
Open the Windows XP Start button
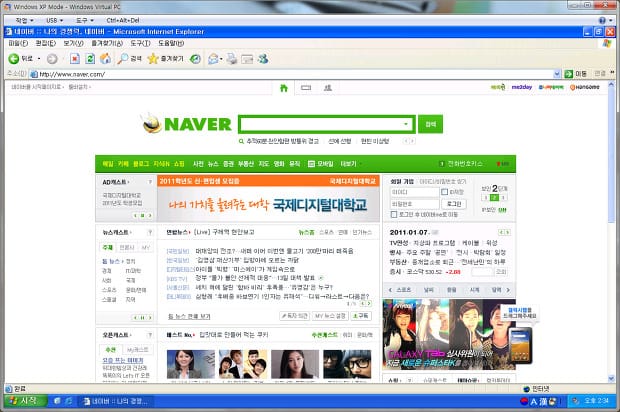tap(24, 401)
